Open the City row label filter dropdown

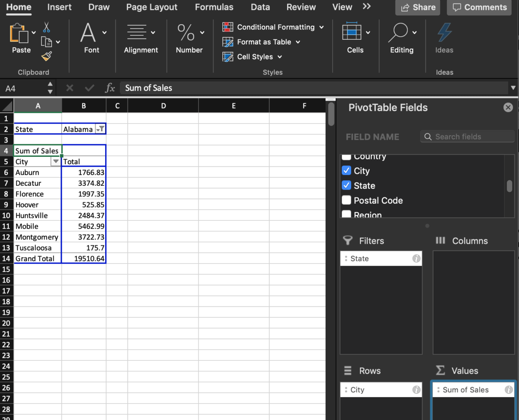point(56,161)
